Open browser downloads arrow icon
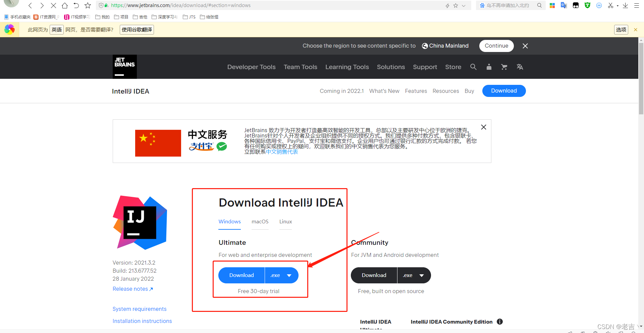This screenshot has height=333, width=644. [625, 5]
